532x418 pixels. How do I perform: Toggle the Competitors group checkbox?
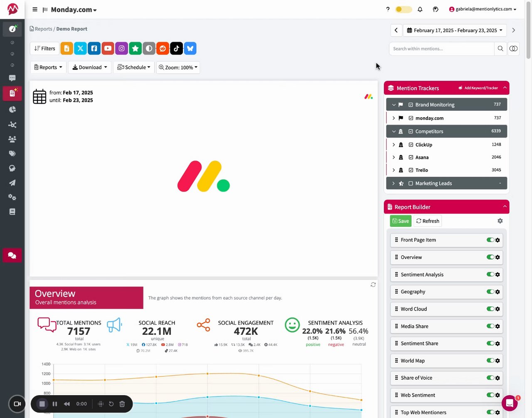pyautogui.click(x=411, y=131)
